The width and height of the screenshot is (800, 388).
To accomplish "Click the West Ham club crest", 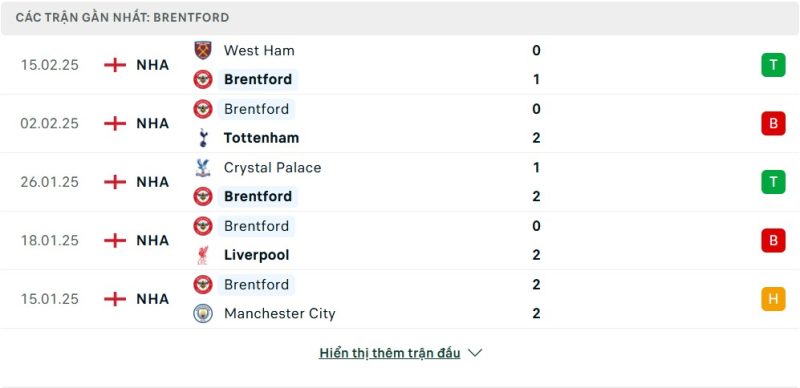I will click(x=203, y=51).
